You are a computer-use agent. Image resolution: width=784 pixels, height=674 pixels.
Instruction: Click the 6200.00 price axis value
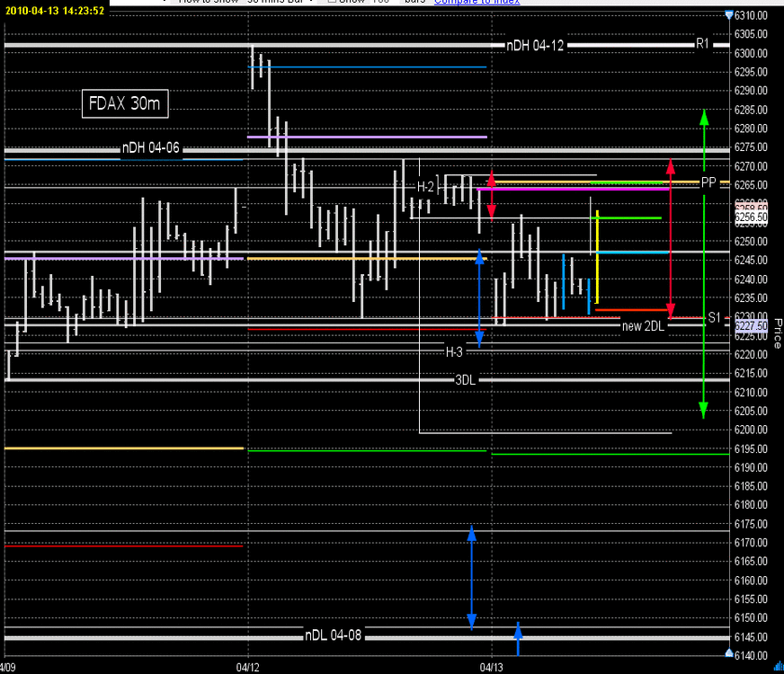[x=751, y=430]
